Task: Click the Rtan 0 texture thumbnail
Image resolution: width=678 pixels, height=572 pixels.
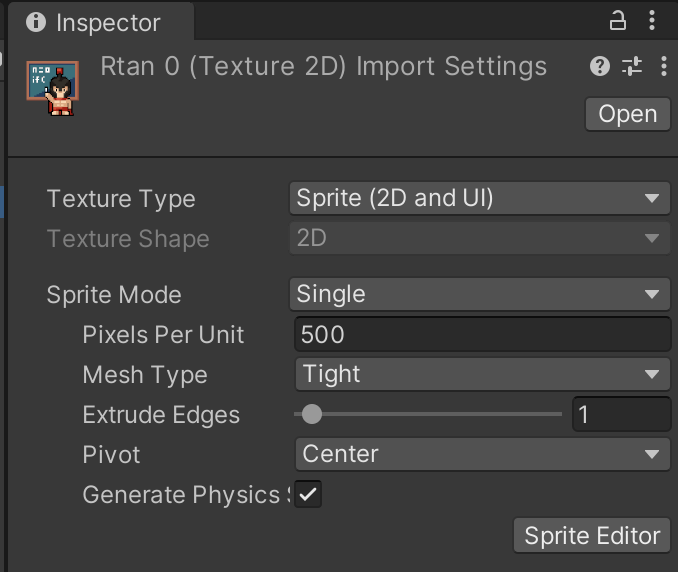Action: (x=53, y=88)
